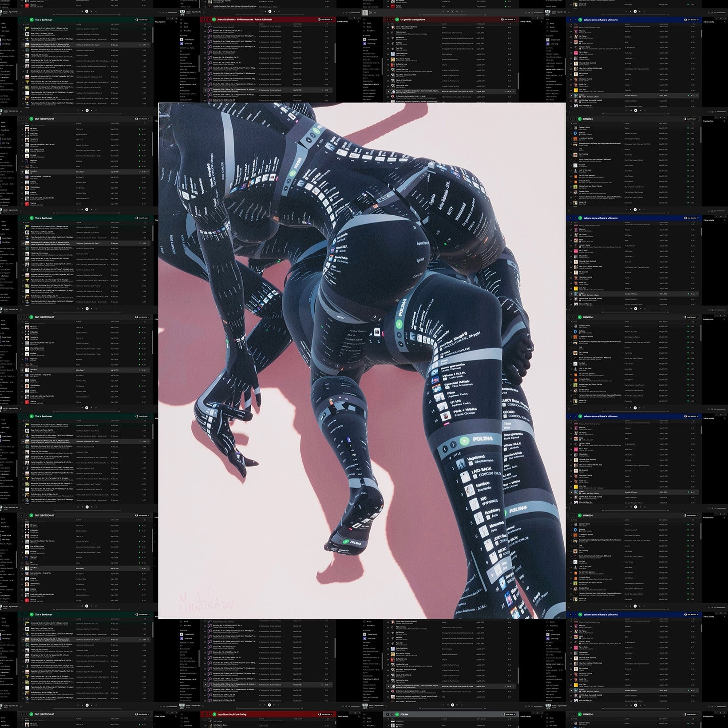The height and width of the screenshot is (728, 728).
Task: Select Search in the Arthur Rubinstein window sidebar
Action: [x=186, y=27]
